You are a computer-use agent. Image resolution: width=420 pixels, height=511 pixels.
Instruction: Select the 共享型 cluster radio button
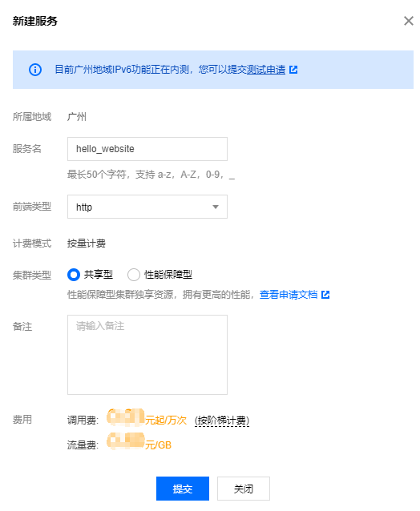(74, 275)
